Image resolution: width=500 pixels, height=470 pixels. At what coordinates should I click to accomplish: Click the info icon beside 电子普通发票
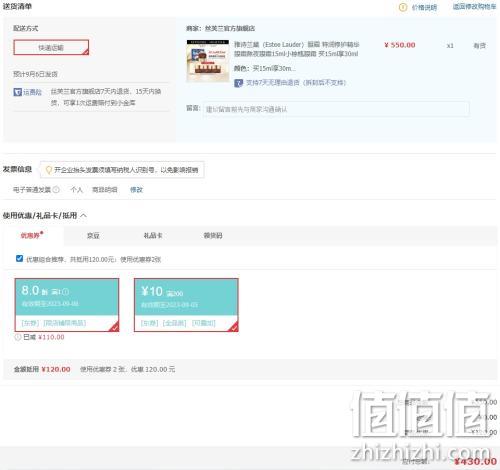tap(56, 190)
